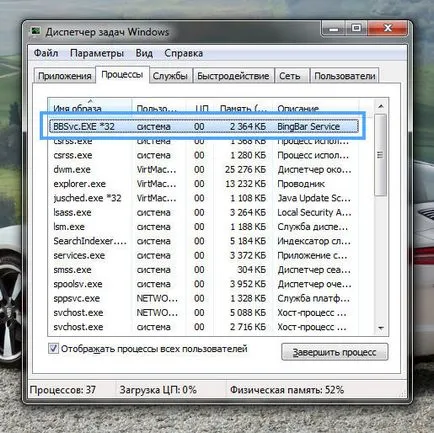Click the Загрузка ЦП: 0% status entry
The width and height of the screenshot is (434, 433).
click(158, 390)
